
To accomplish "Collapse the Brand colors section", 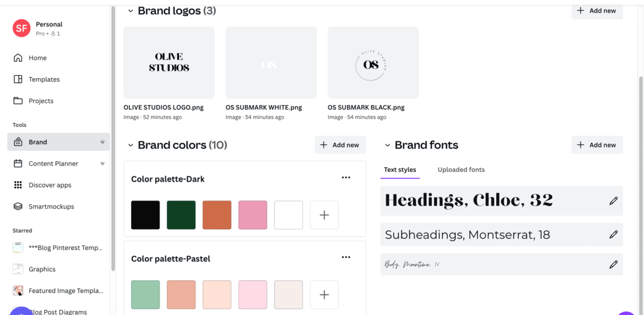I will pyautogui.click(x=130, y=145).
